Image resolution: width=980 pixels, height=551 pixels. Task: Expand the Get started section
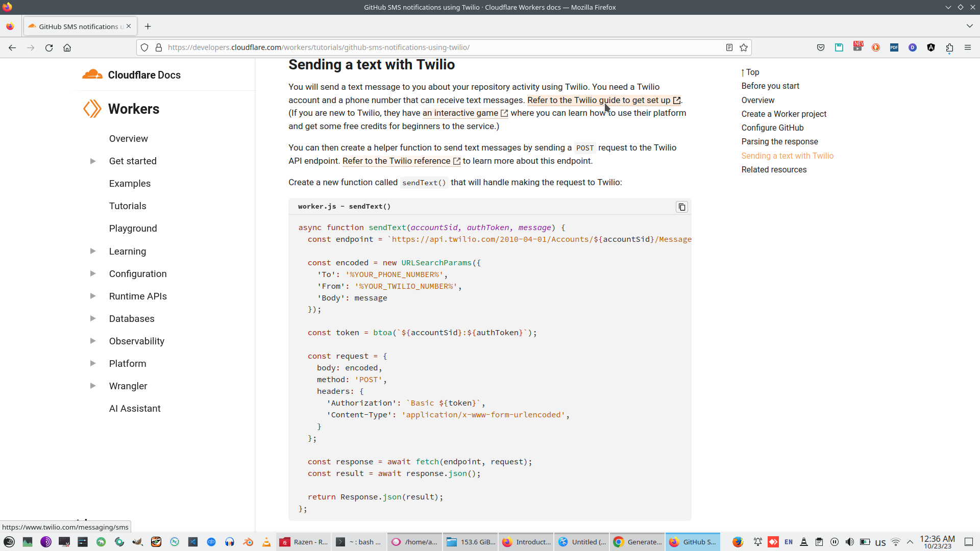(x=93, y=161)
